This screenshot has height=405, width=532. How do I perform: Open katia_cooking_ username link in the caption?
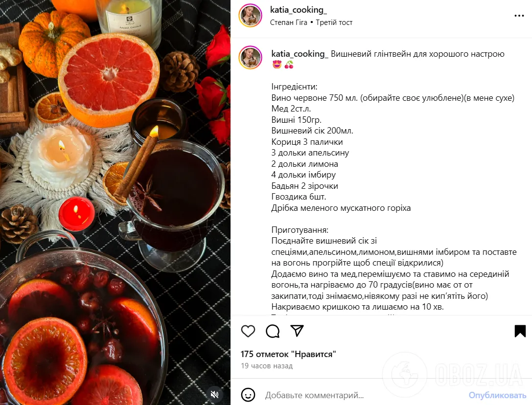click(x=300, y=54)
